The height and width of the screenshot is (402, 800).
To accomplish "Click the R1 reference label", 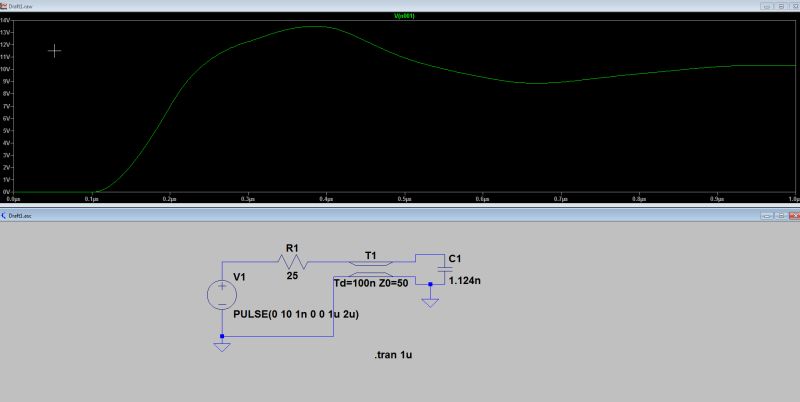I will [292, 248].
